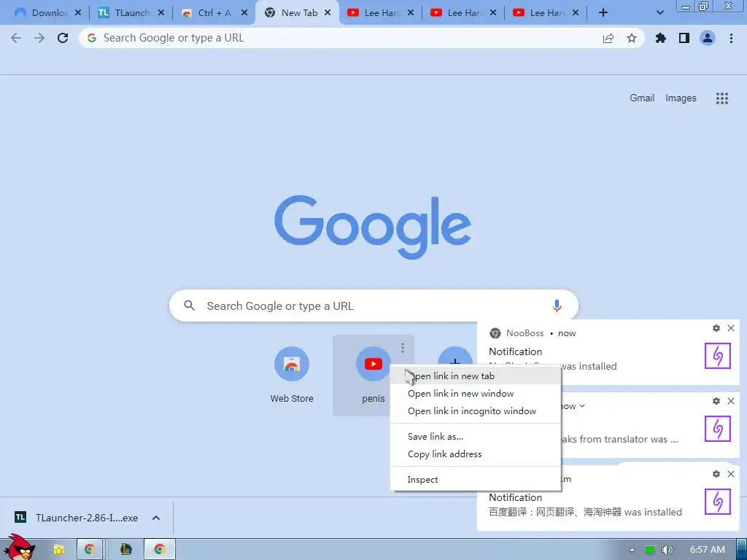Click the central Google search box
The image size is (747, 560).
click(373, 306)
